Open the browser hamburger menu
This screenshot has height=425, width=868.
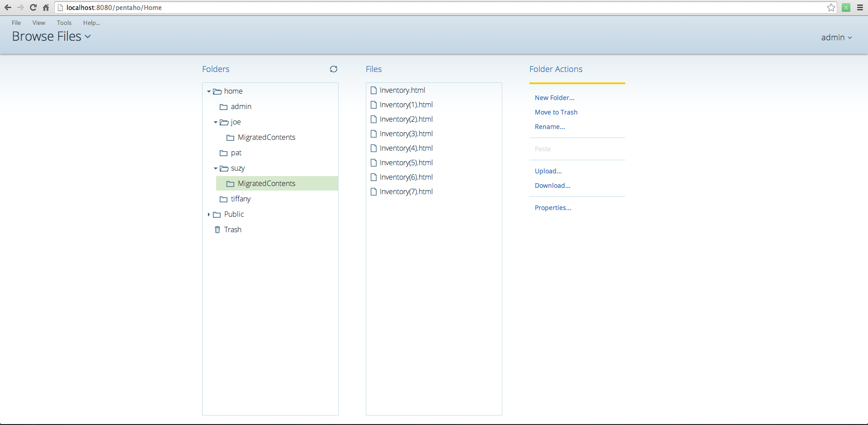(860, 7)
